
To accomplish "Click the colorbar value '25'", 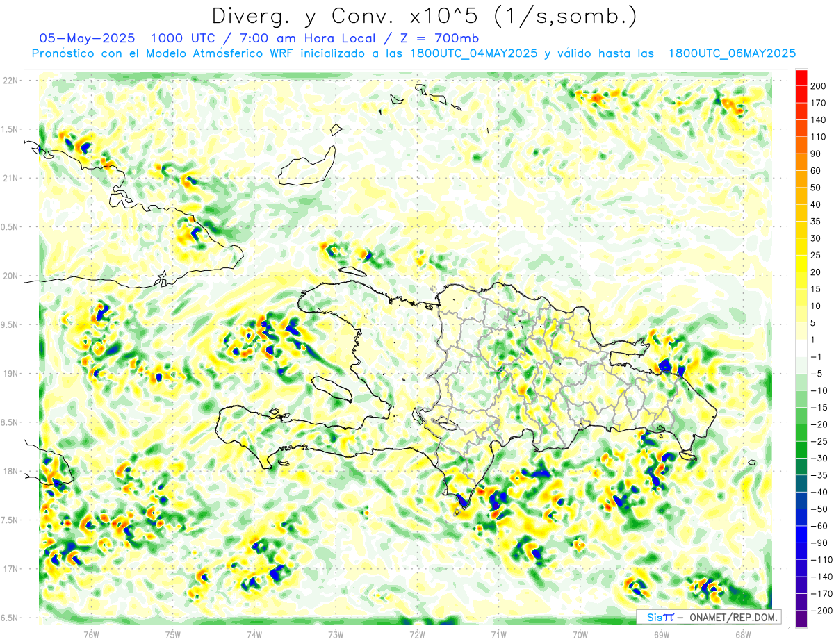I will [817, 255].
